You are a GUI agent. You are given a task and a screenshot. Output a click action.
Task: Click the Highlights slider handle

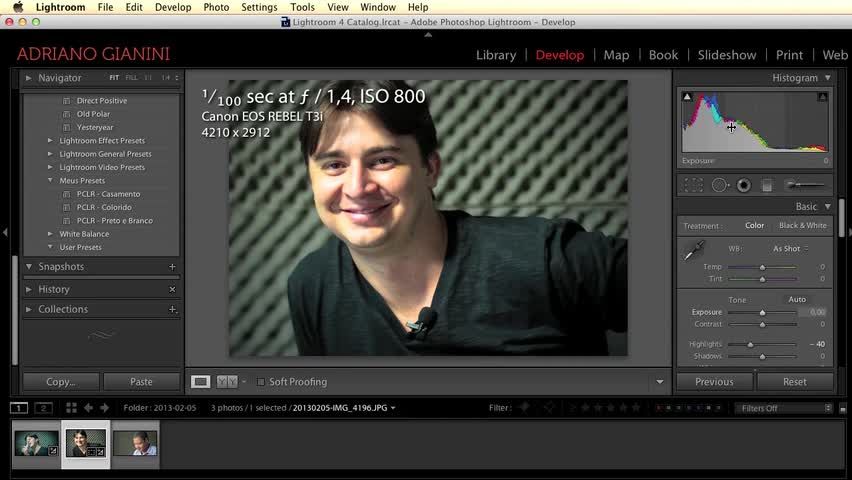[750, 344]
